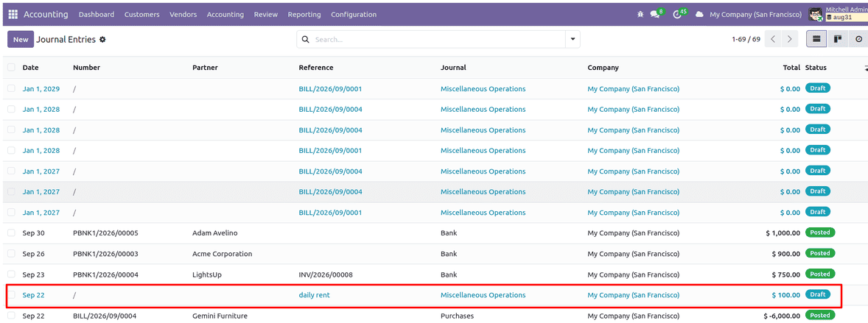Select all rows with header checkbox

[x=11, y=68]
